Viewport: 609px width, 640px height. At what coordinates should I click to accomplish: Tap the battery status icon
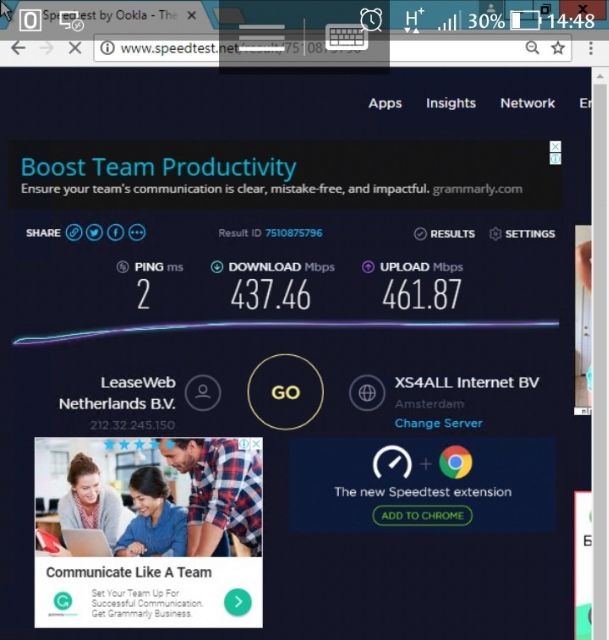point(526,20)
